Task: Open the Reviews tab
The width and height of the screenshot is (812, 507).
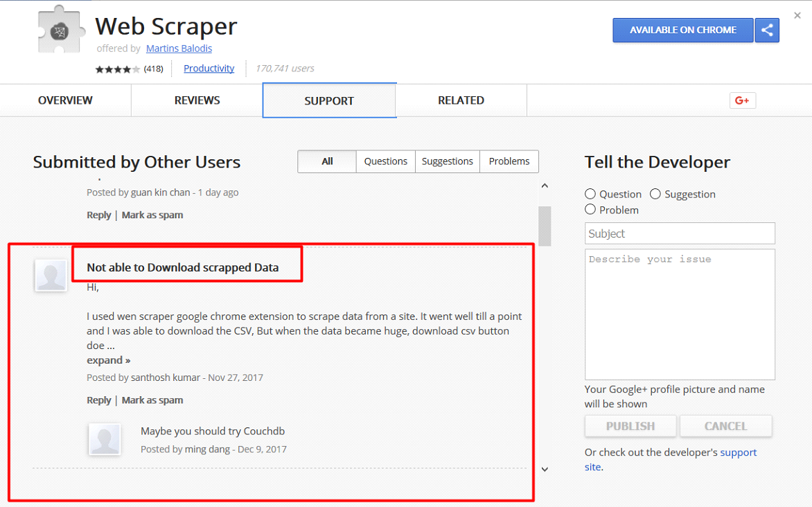Action: tap(197, 100)
